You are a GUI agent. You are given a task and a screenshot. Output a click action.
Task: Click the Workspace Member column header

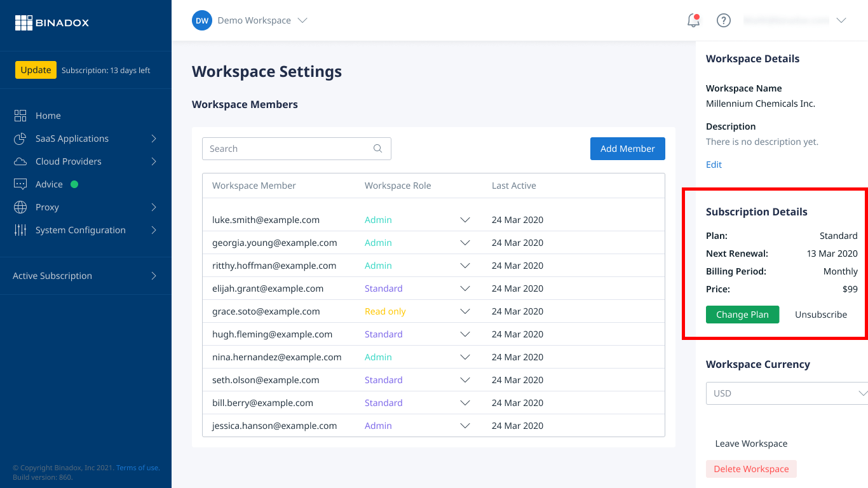254,186
